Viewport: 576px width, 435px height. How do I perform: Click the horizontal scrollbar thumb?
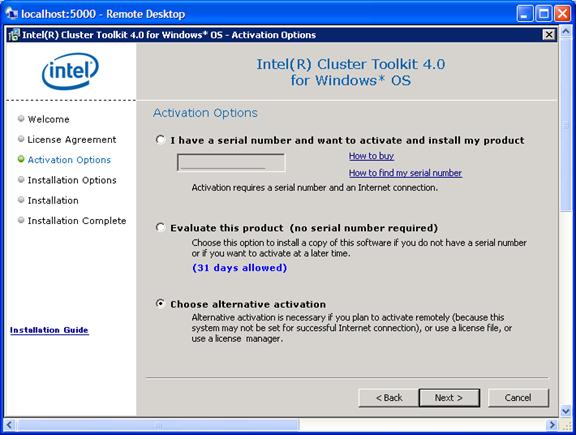157,425
